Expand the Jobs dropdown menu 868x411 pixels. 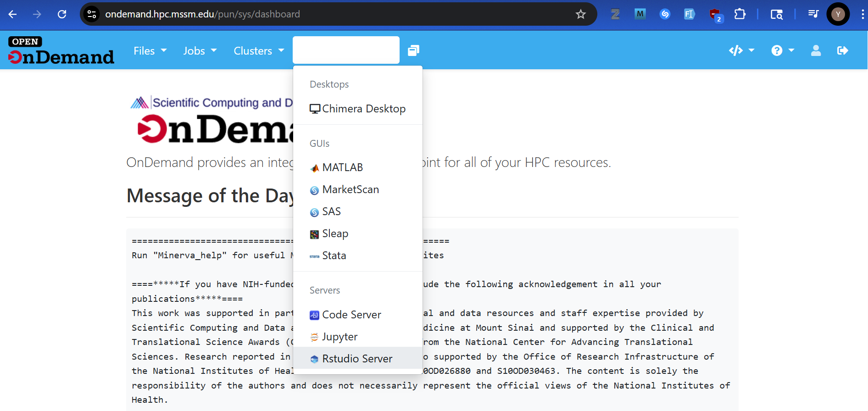pyautogui.click(x=200, y=51)
